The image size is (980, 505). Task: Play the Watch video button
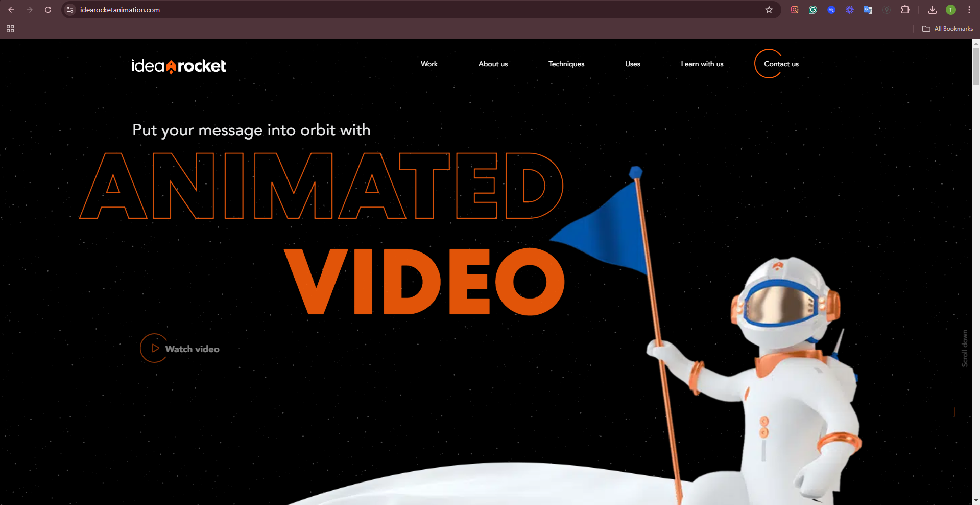[x=180, y=349]
